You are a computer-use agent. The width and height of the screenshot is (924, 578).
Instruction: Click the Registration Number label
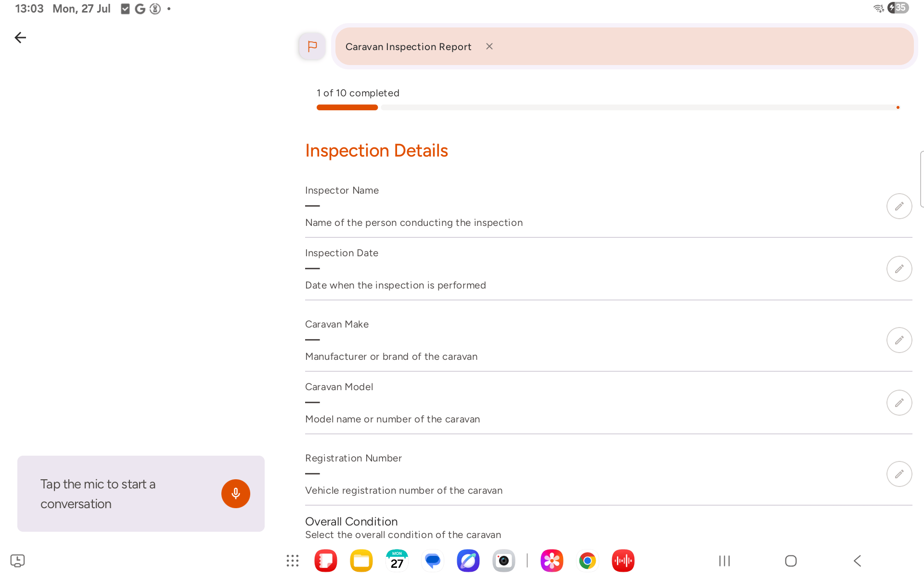coord(353,458)
